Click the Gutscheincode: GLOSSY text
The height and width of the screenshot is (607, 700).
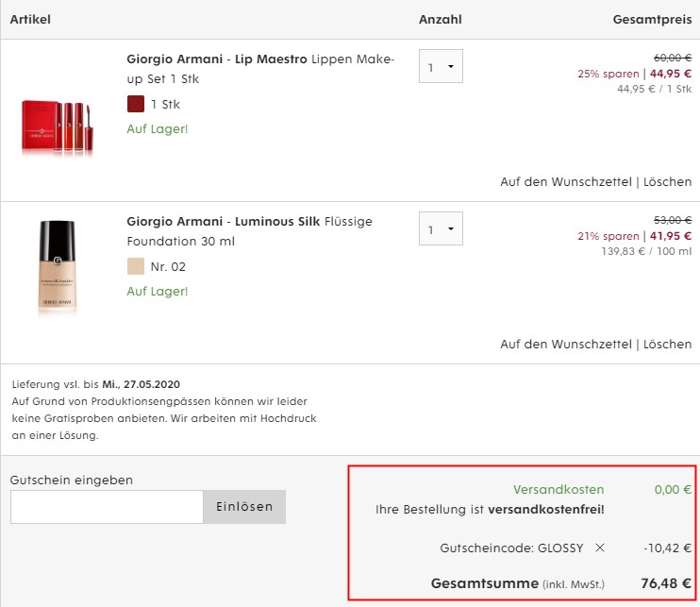[511, 548]
